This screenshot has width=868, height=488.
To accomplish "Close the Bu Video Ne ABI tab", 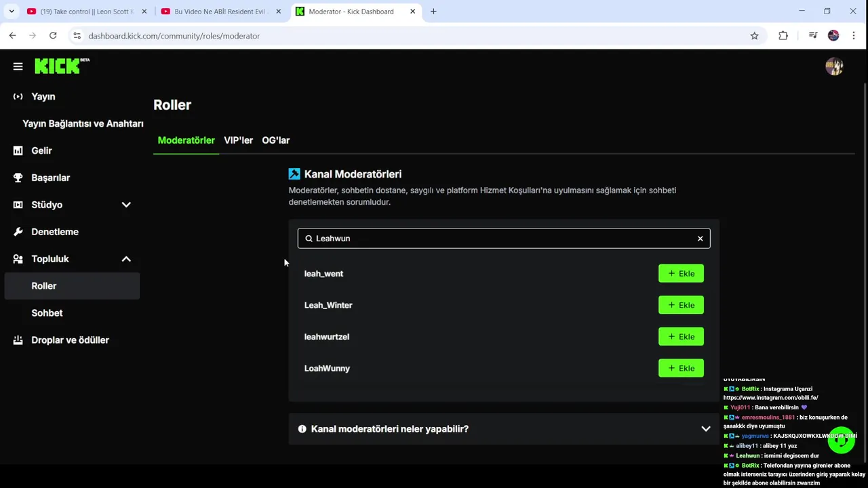I will pyautogui.click(x=278, y=12).
